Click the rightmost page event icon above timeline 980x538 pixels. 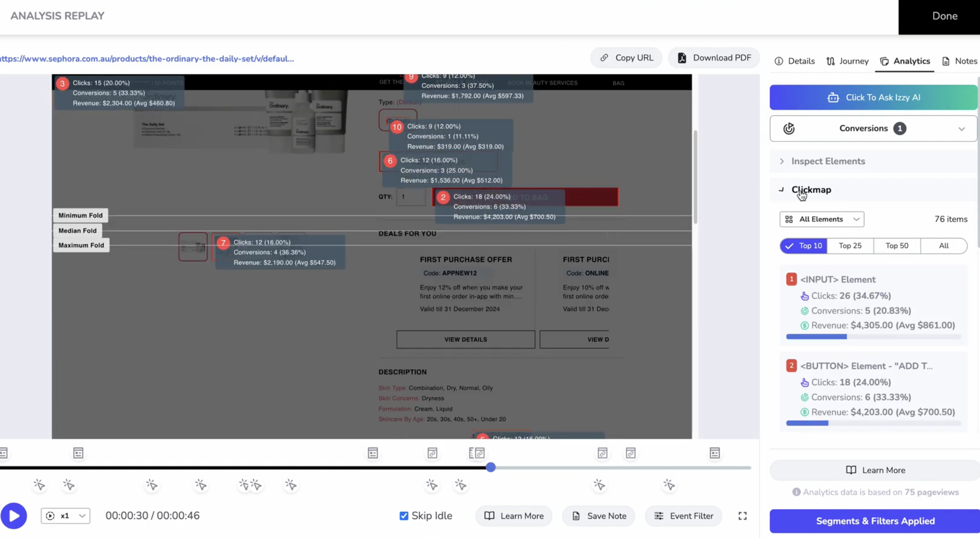(x=714, y=453)
